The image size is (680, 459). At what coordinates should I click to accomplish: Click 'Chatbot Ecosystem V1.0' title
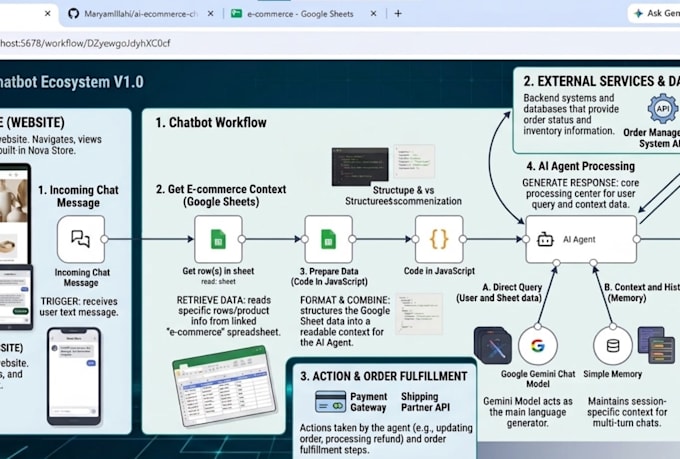(x=72, y=82)
